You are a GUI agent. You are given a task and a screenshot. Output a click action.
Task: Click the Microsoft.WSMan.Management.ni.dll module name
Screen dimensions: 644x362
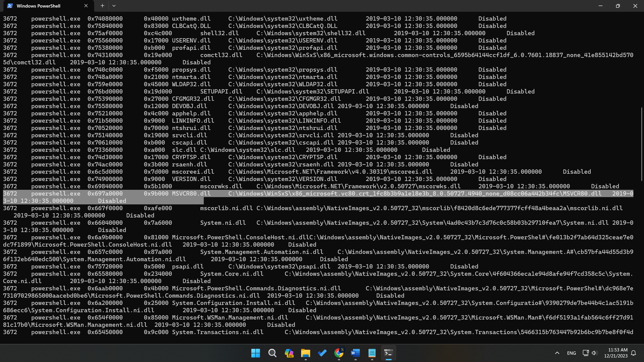[230, 318]
